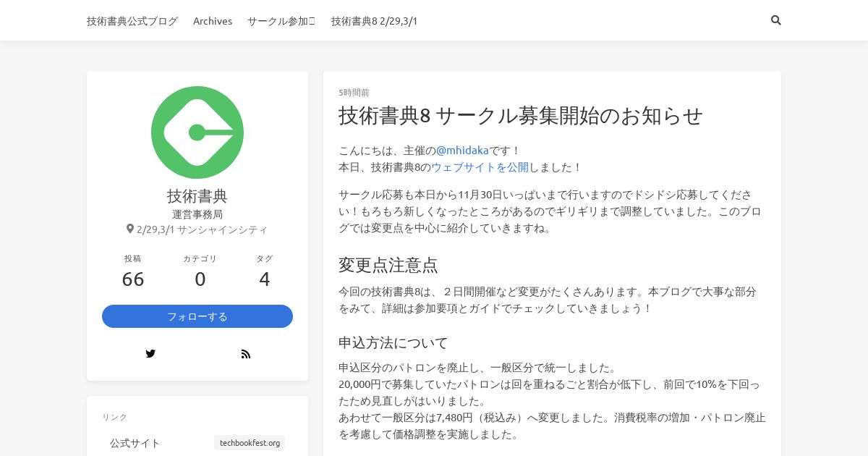The height and width of the screenshot is (456, 868).
Task: Open the search magnifier icon
Action: tap(776, 20)
